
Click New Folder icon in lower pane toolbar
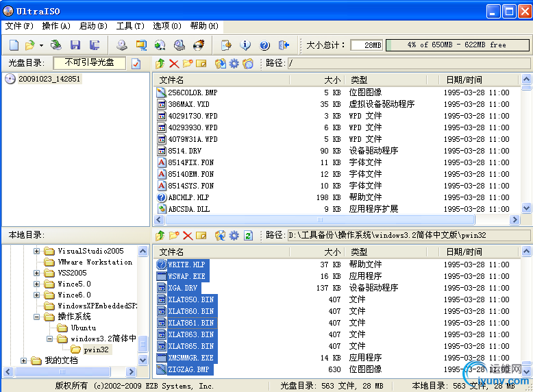coord(174,235)
